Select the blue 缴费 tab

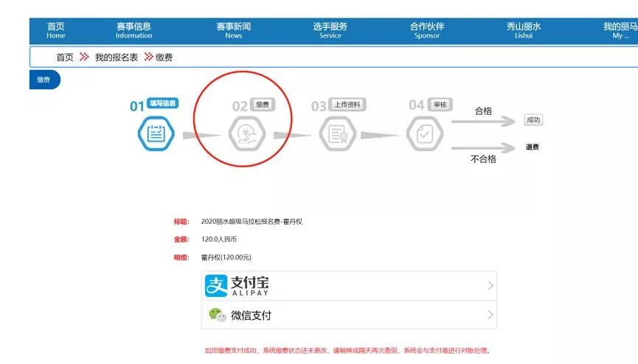(44, 80)
